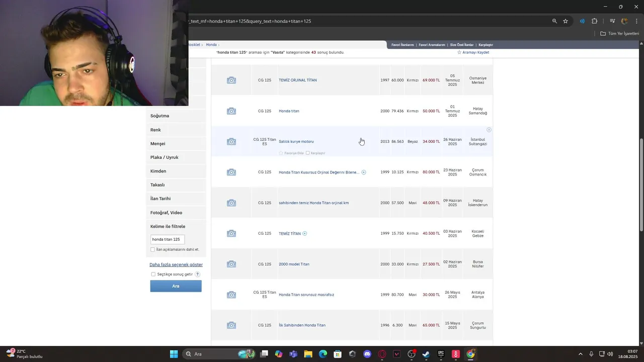
Task: Click help question mark near Seçtikçe sonuç getir
Action: coord(197,274)
